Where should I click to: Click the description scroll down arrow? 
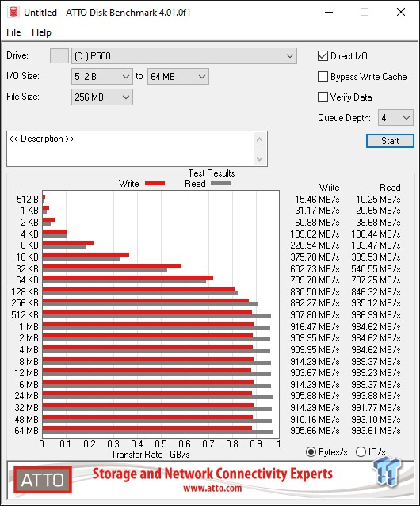[x=260, y=158]
